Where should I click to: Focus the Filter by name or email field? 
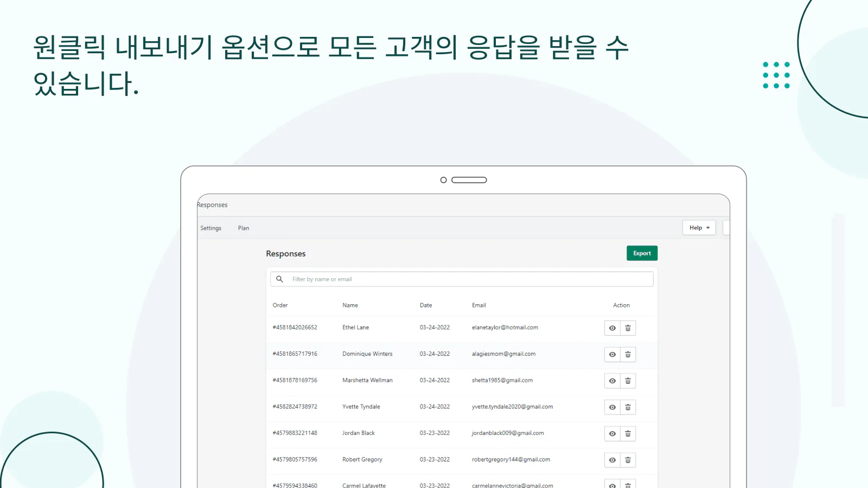click(462, 279)
